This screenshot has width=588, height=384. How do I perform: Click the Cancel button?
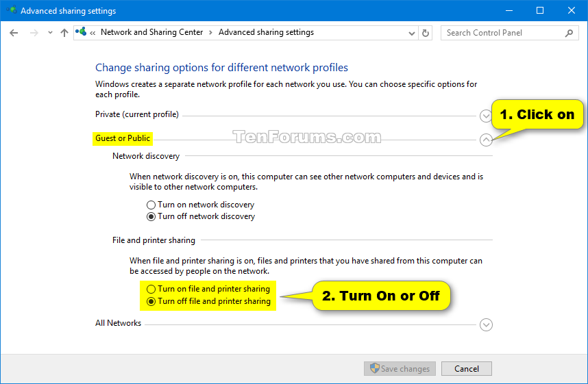point(467,369)
